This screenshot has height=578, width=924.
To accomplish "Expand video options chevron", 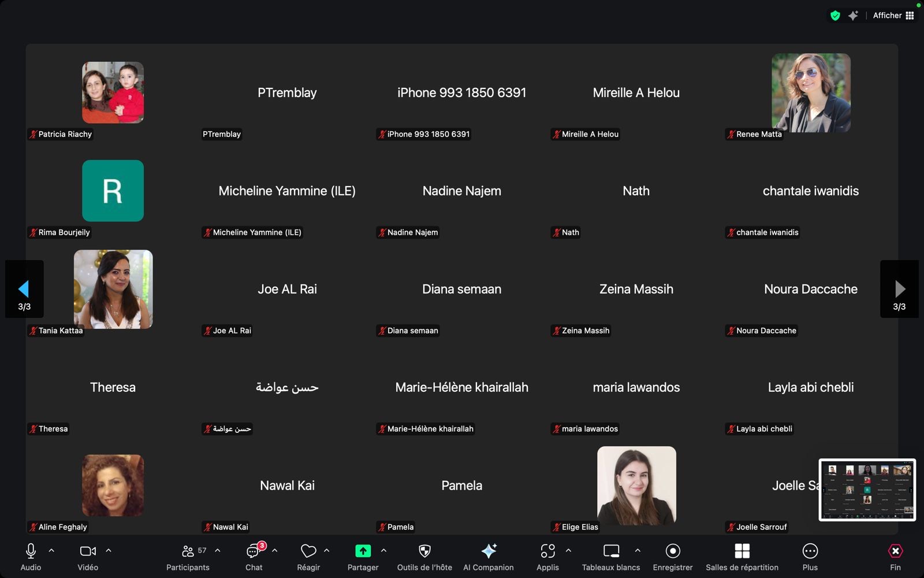I will point(109,551).
